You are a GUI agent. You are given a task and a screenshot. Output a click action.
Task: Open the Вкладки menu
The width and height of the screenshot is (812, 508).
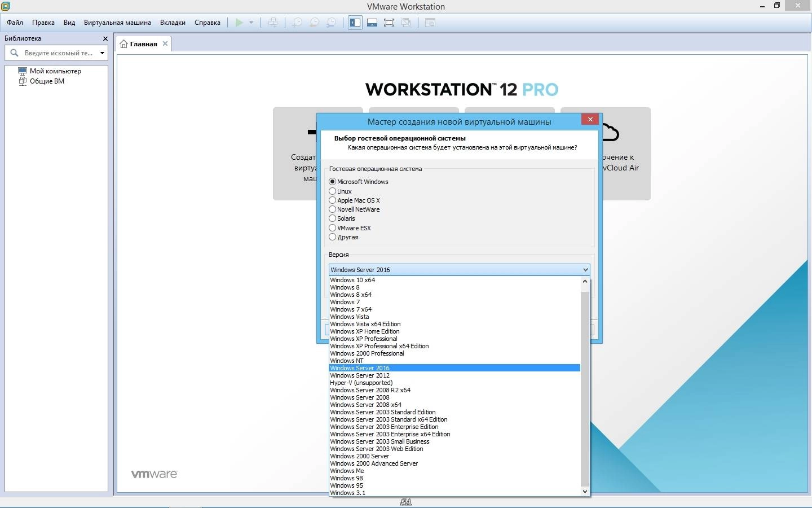(173, 23)
